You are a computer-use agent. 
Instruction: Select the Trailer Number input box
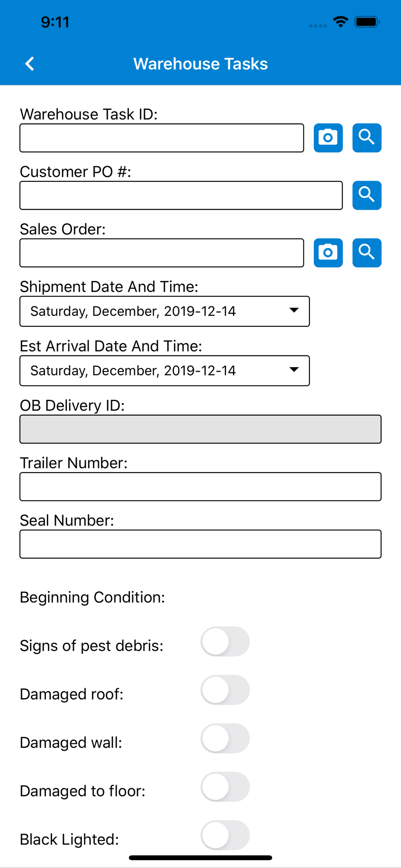(200, 487)
